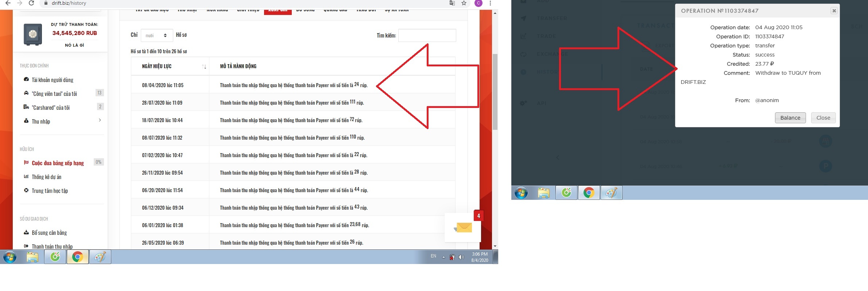This screenshot has width=868, height=291.
Task: Click the 0% badge beside the ranking race
Action: coord(98,162)
